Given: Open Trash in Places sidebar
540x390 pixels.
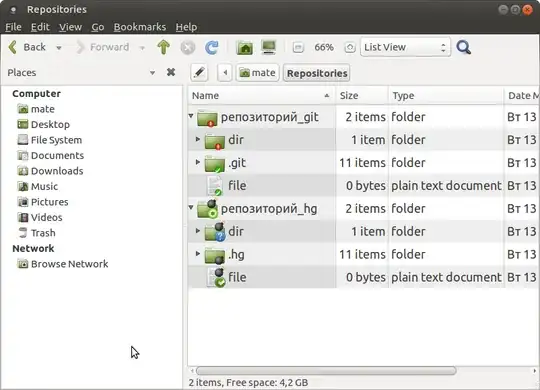Looking at the screenshot, I should click(37, 233).
